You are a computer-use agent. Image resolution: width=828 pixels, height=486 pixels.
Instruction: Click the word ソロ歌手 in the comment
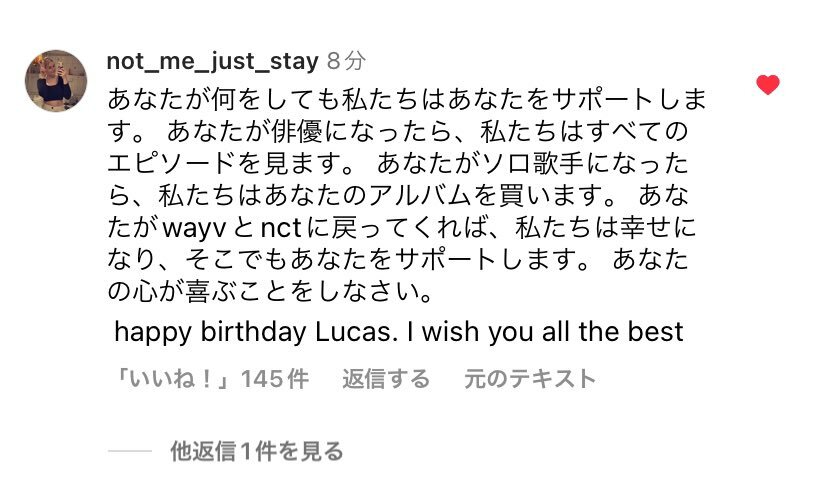534,165
